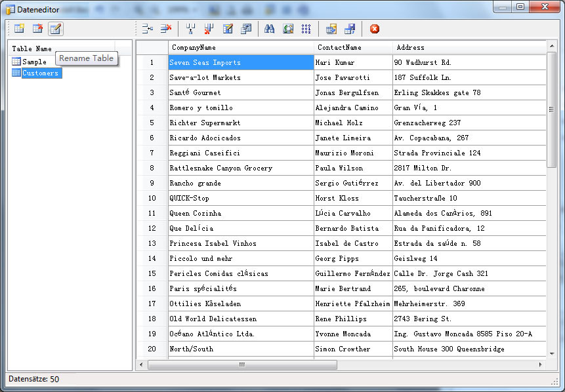Click the blue number-grid toolbar icon
The image size is (565, 392).
pos(306,29)
